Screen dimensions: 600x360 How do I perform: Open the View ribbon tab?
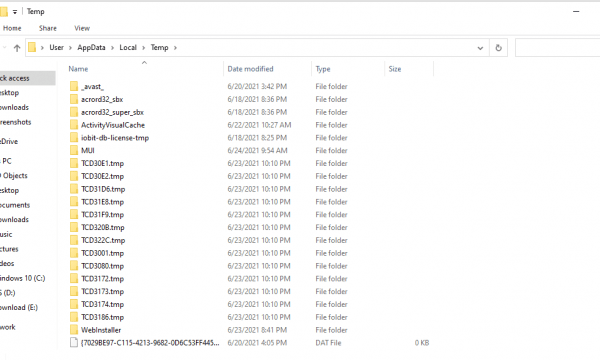point(82,28)
